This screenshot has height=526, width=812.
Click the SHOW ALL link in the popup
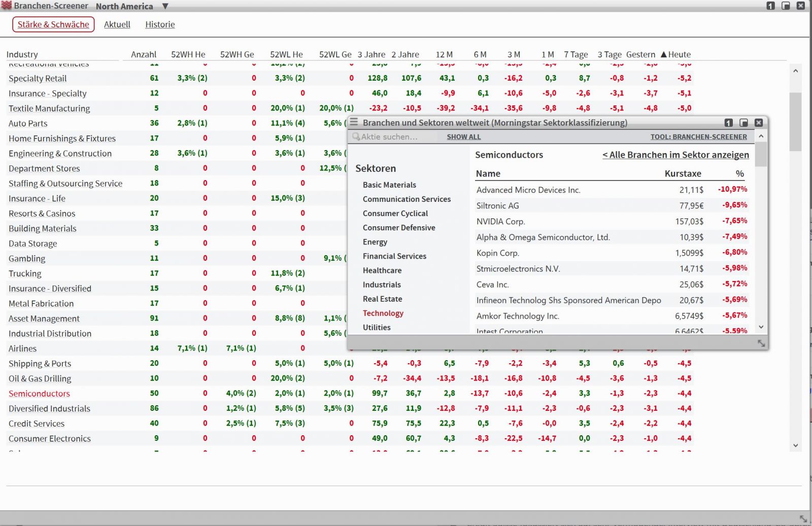click(x=464, y=137)
